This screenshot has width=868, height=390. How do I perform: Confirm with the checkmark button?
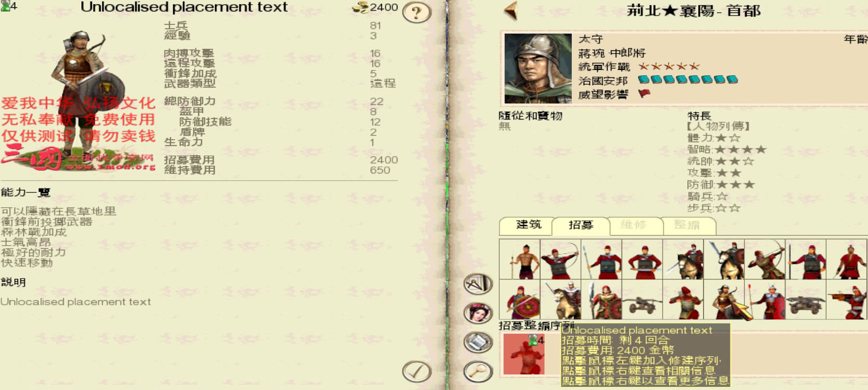pyautogui.click(x=417, y=371)
